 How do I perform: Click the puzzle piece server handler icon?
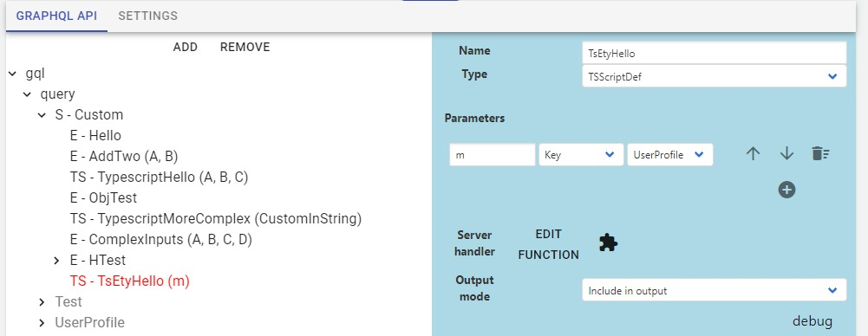click(609, 242)
